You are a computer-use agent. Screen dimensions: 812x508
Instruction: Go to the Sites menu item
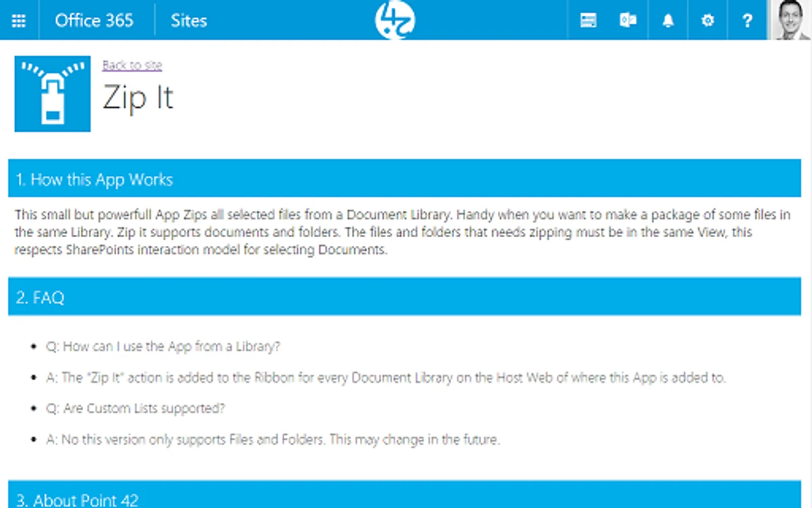click(x=188, y=20)
